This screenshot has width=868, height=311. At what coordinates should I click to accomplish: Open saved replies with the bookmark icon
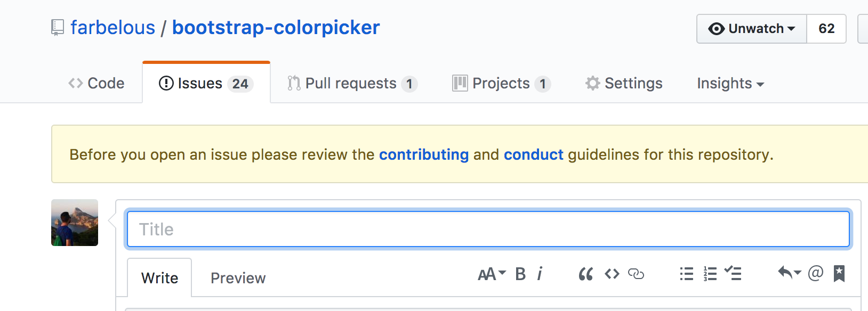point(838,274)
